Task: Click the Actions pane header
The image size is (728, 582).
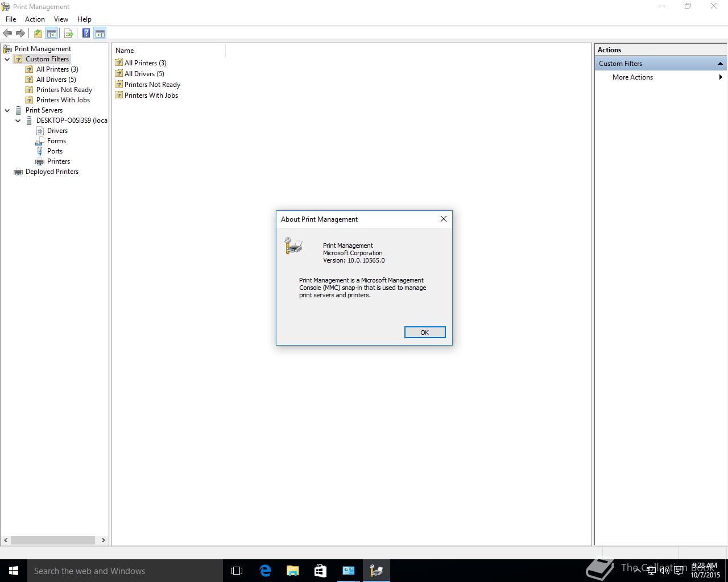Action: pyautogui.click(x=660, y=50)
